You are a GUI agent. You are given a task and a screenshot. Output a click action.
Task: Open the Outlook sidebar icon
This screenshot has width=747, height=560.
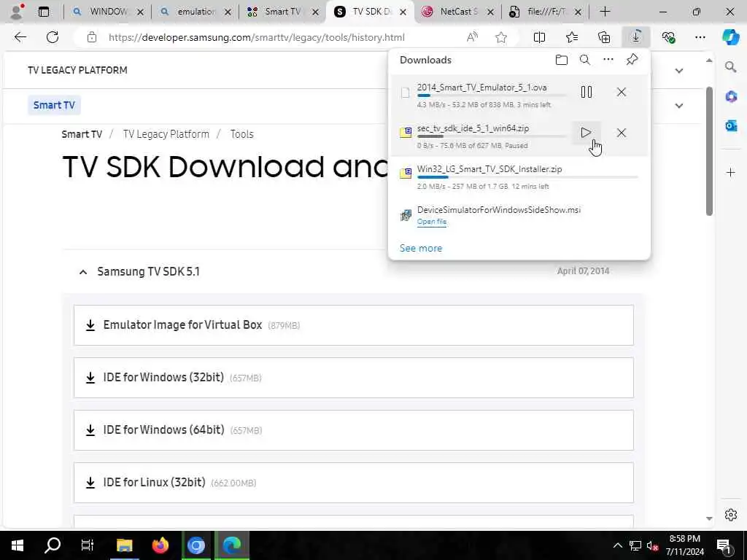pos(731,125)
